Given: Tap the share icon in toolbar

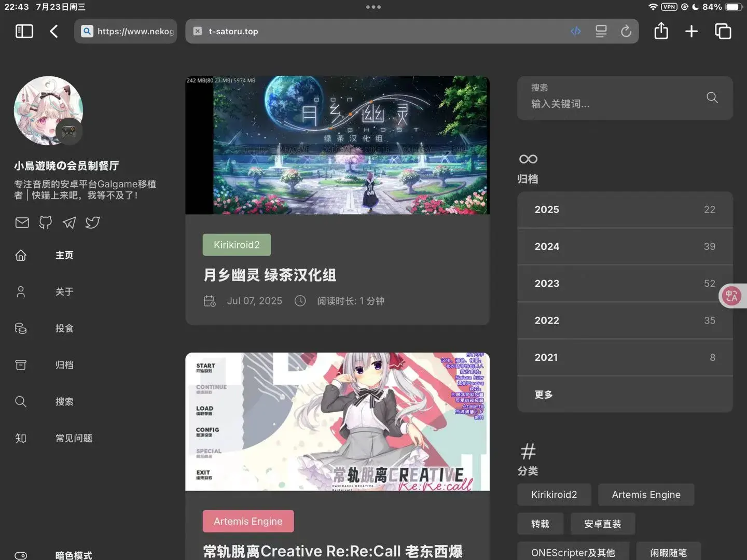Looking at the screenshot, I should pos(661,31).
